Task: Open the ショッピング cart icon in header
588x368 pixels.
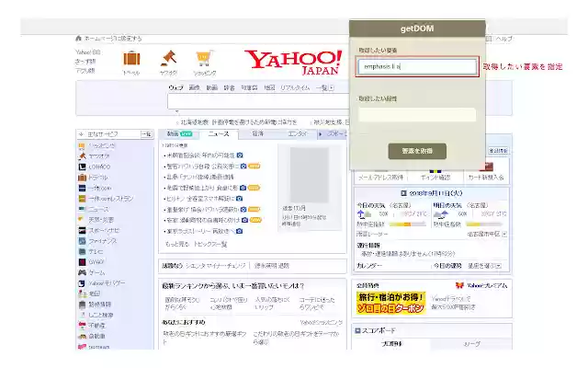Action: (x=204, y=58)
